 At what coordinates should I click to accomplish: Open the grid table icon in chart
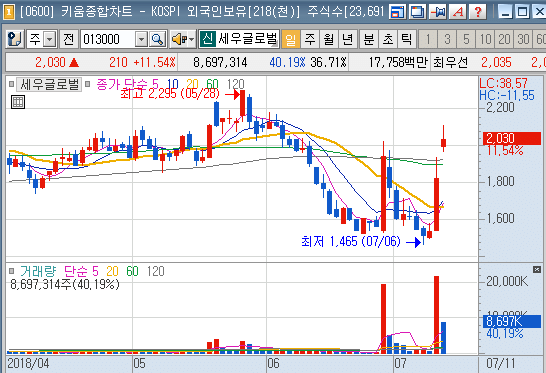point(18,102)
